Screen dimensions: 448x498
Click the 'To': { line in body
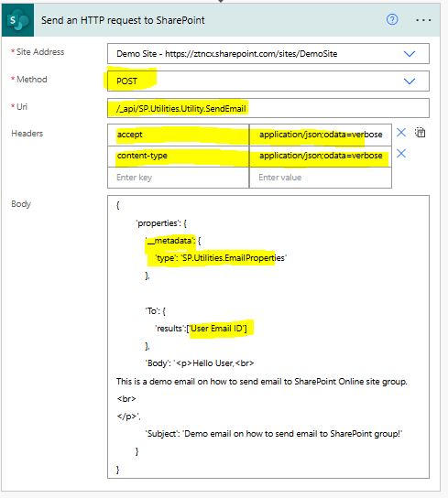tap(156, 310)
